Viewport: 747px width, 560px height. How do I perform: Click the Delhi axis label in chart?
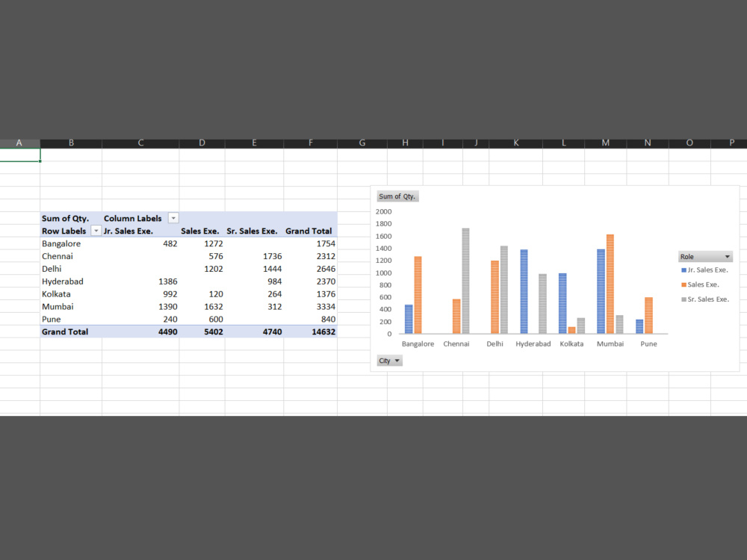(x=495, y=343)
